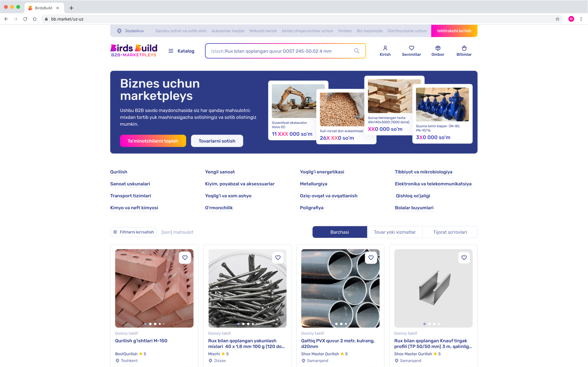Click Filtrlarni ko'rsatish button
Viewport: 588px width, 367px height.
point(134,232)
